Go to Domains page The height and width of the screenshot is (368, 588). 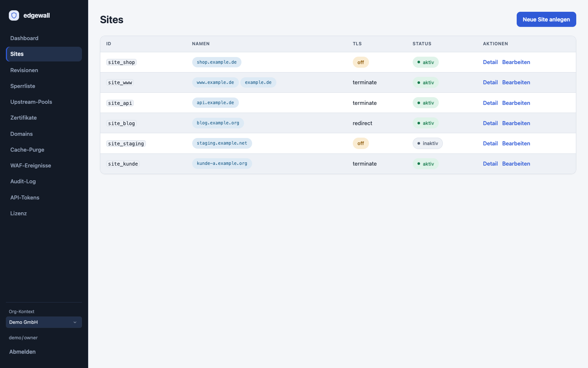44,134
